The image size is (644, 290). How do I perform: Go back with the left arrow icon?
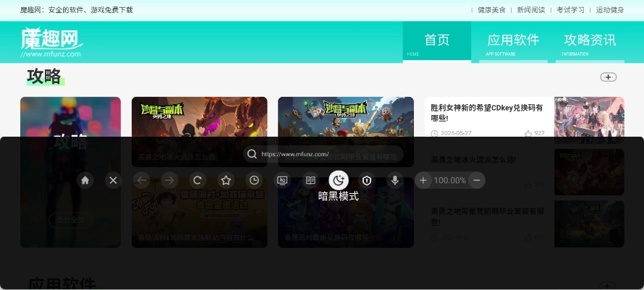[x=141, y=180]
